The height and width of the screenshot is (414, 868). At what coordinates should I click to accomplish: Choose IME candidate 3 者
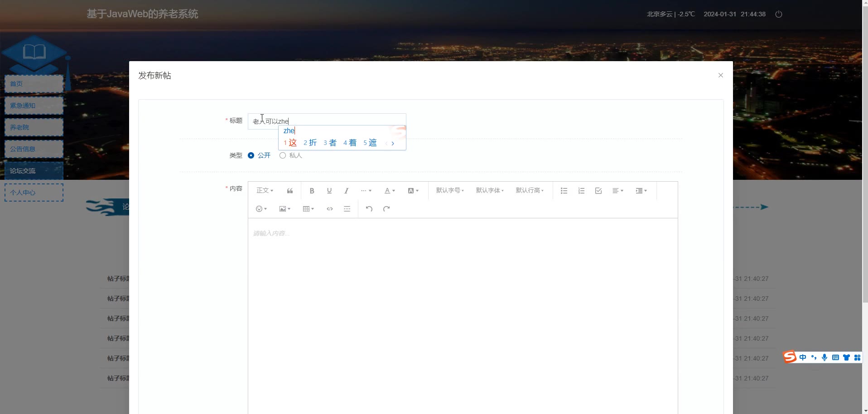pyautogui.click(x=330, y=143)
